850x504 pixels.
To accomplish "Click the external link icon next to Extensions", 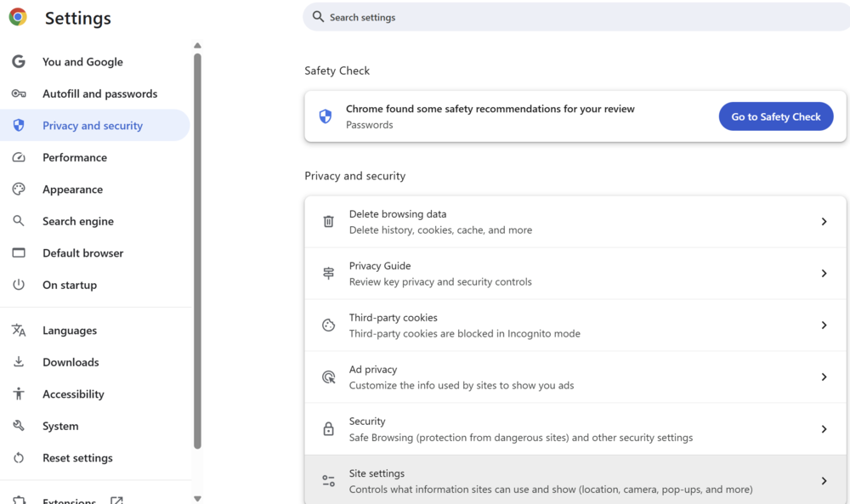I will click(x=116, y=501).
